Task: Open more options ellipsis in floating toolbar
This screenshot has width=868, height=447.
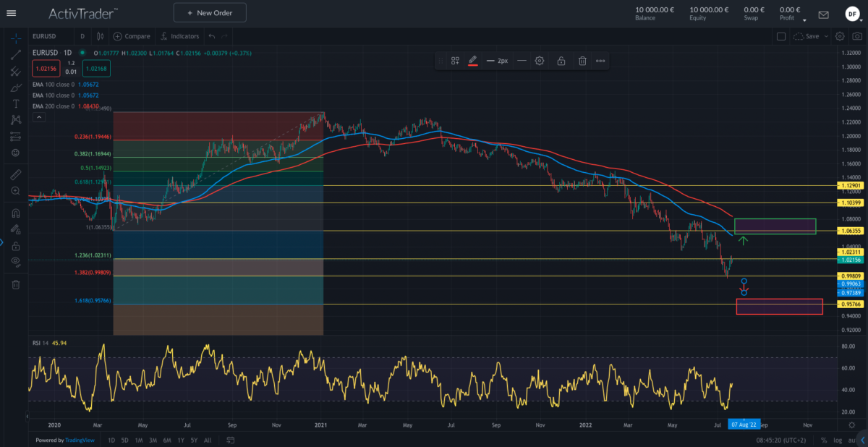Action: (x=600, y=61)
